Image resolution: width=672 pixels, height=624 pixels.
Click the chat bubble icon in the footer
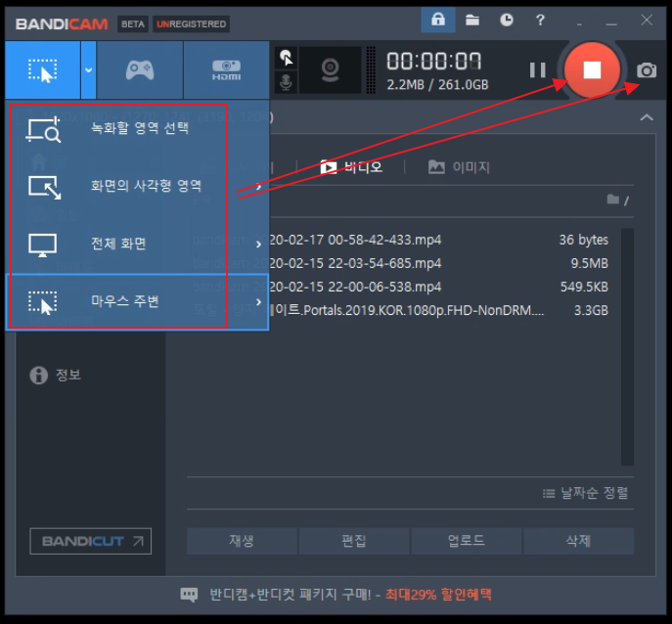pos(189,595)
